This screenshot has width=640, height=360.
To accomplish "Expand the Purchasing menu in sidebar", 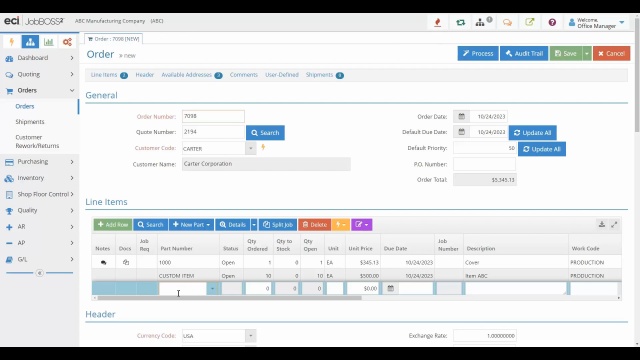I will (40, 162).
